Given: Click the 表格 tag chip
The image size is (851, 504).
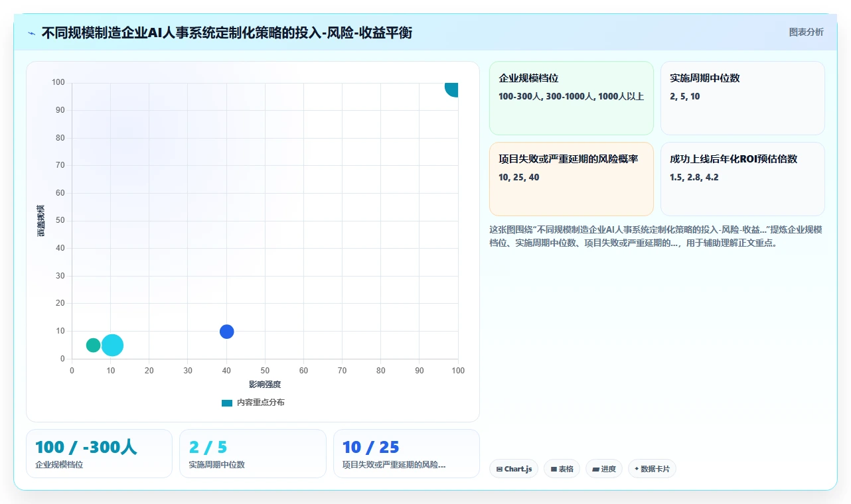Looking at the screenshot, I should (562, 469).
